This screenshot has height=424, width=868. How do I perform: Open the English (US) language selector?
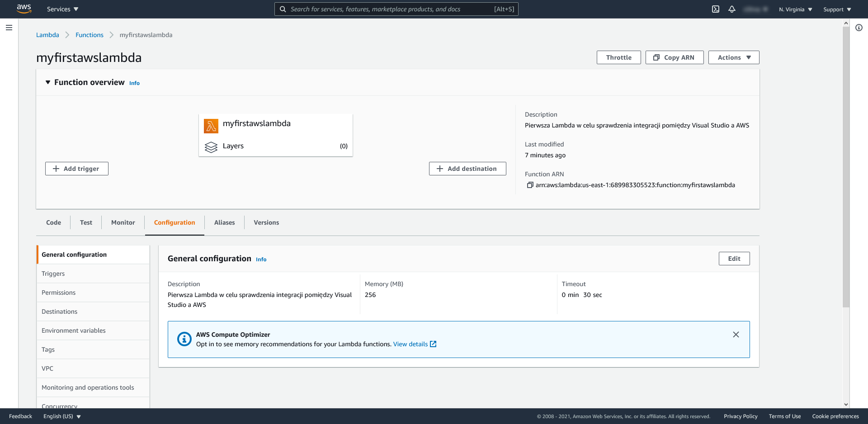coord(62,416)
